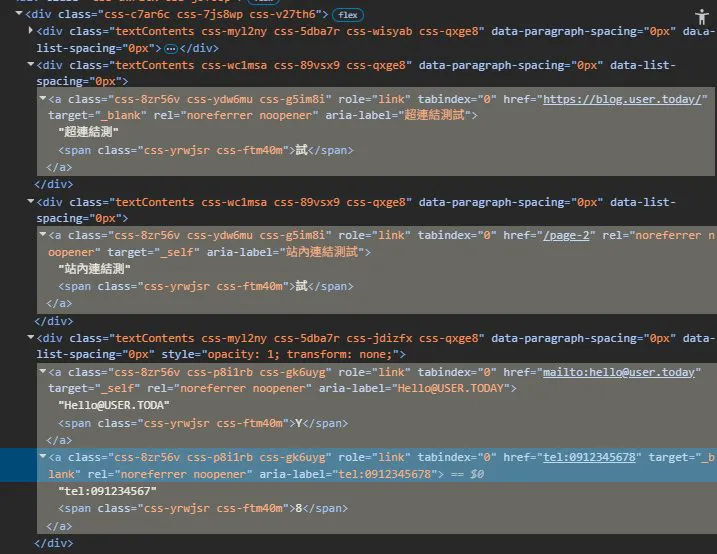The image size is (717, 554).
Task: Open the https://blog.user.today/ href link
Action: 622,99
